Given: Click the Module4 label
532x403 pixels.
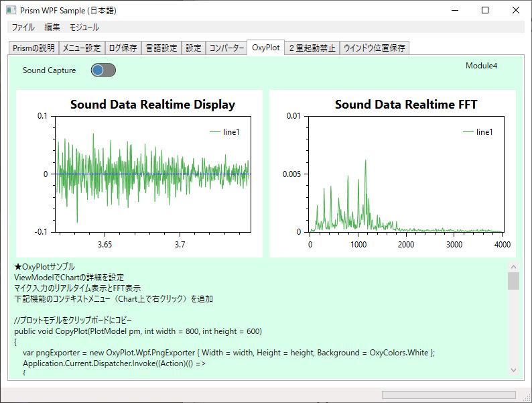Looking at the screenshot, I should coord(481,66).
